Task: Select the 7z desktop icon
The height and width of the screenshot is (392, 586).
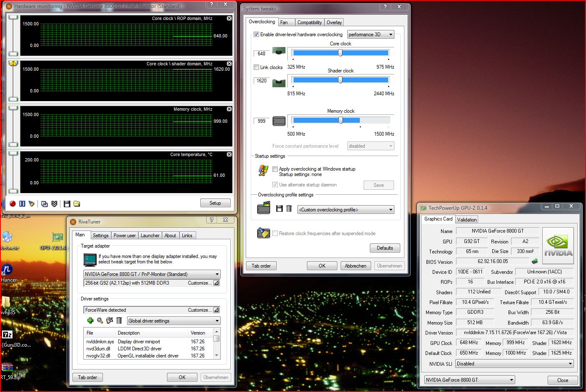Action: 7,335
